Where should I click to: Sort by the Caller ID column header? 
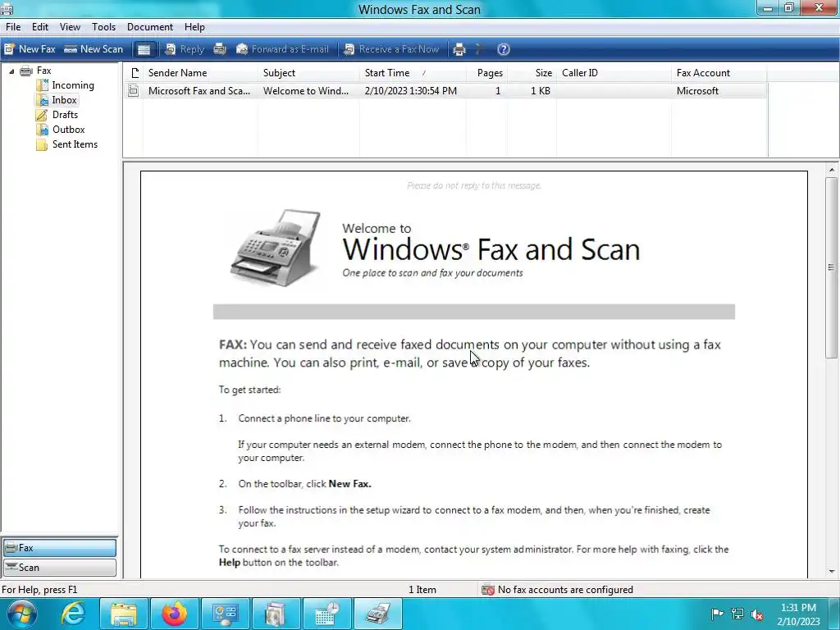tap(614, 73)
